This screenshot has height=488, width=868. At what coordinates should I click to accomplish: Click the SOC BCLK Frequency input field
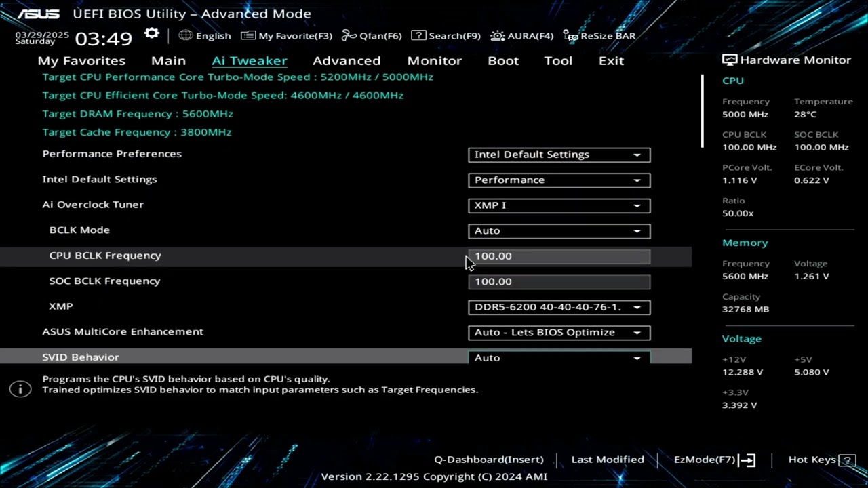559,282
